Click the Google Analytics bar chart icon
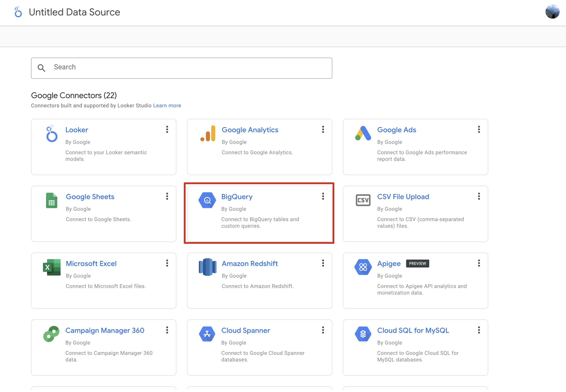The height and width of the screenshot is (392, 566). pos(208,133)
